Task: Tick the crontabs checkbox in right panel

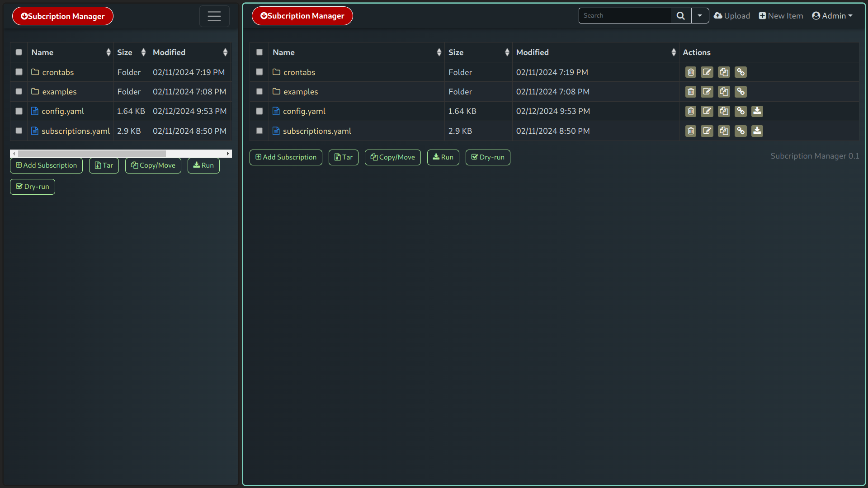Action: (259, 72)
